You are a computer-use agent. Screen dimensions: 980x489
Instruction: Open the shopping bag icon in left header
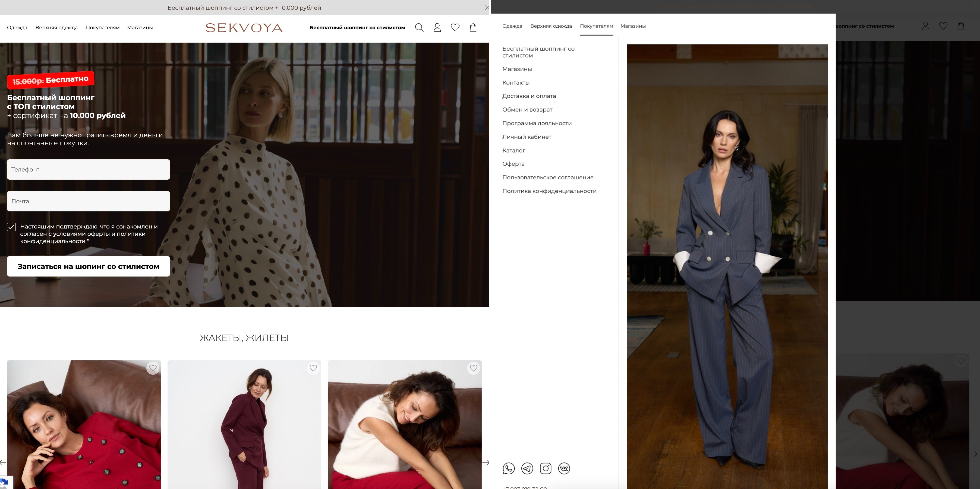coord(473,27)
